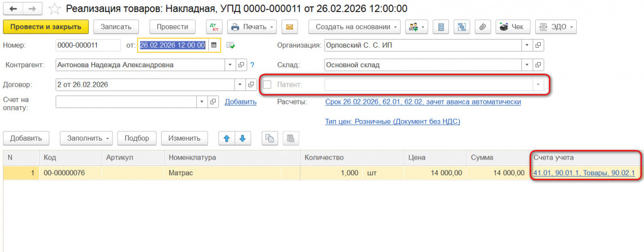Move selected row up
This screenshot has width=644, height=252.
pos(226,138)
